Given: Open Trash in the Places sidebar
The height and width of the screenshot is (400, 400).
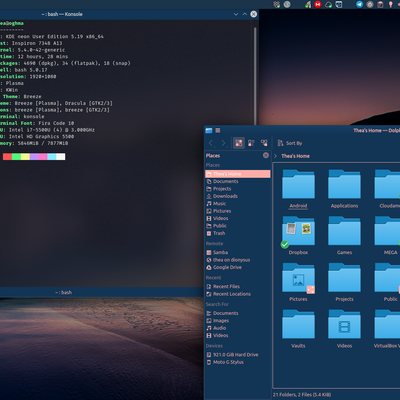Looking at the screenshot, I should coord(238,233).
